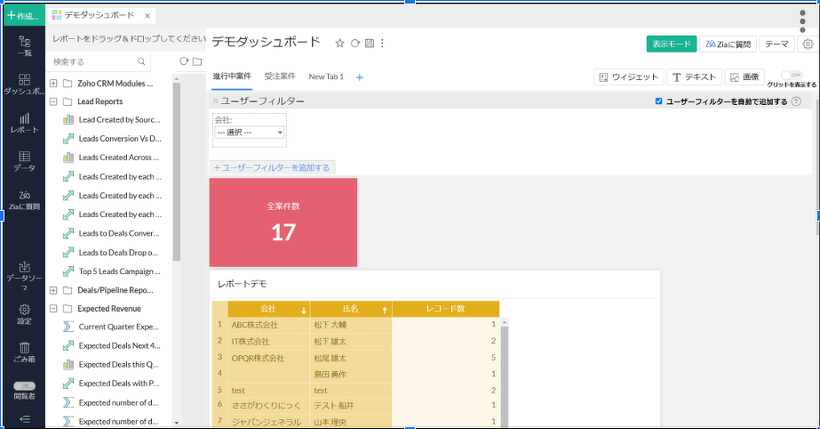820x429 pixels.
Task: Click the 表示モード button
Action: coord(671,44)
